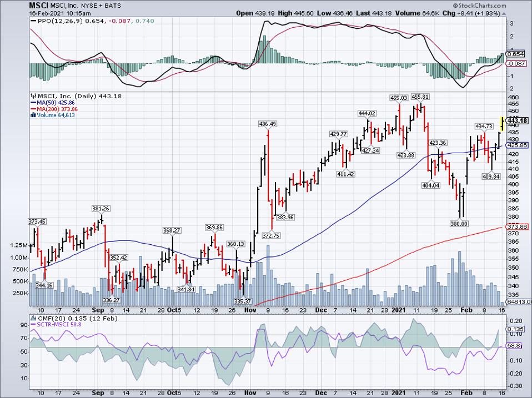Click the 373.86 MA(200) tag on right axis
The width and height of the screenshot is (532, 398).
point(517,226)
